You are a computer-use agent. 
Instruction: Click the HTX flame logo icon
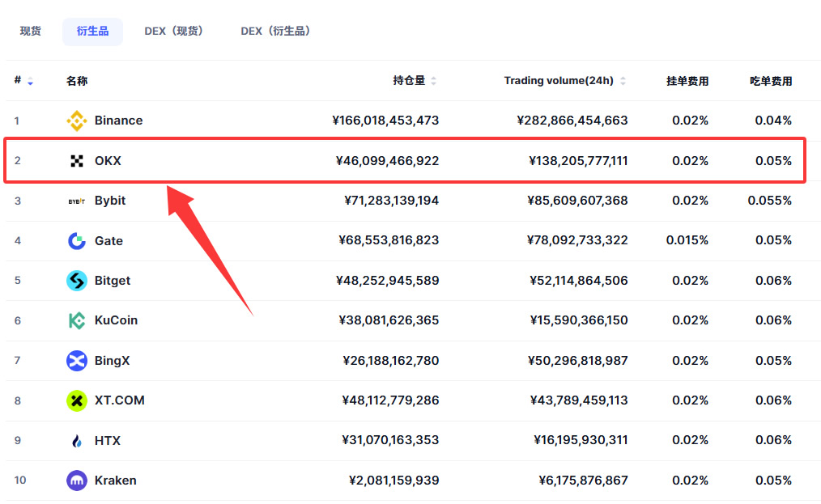(77, 441)
